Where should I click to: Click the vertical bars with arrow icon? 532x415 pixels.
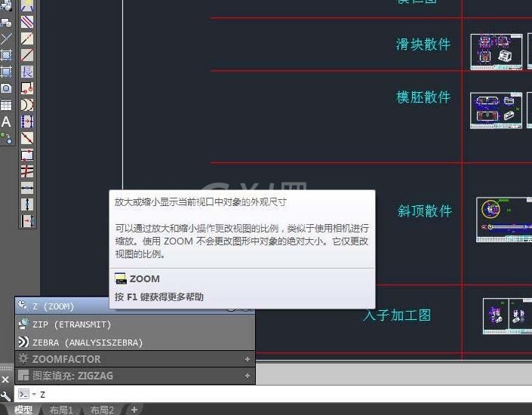click(x=27, y=221)
